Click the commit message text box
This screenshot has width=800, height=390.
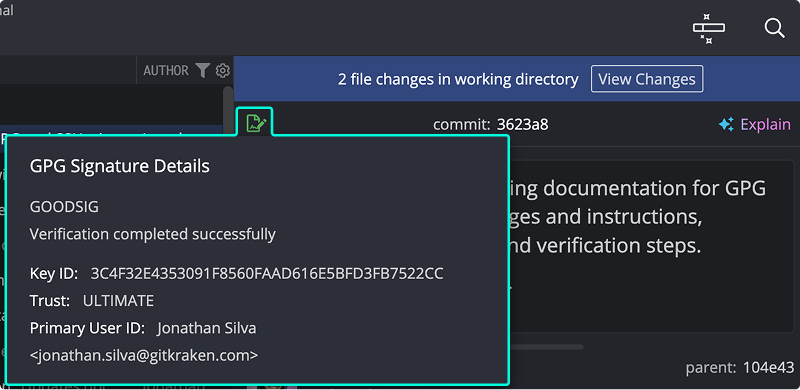point(652,247)
